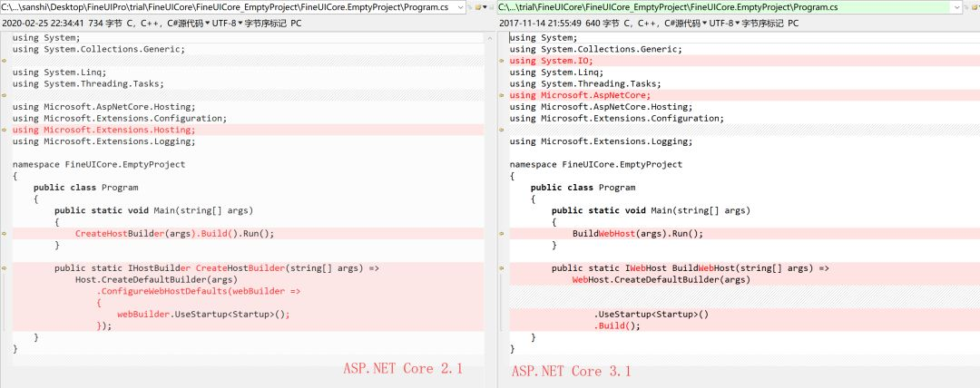Click left pane 'Host.CreateDefaultBuilder(args)' line
The image size is (980, 388).
156,279
